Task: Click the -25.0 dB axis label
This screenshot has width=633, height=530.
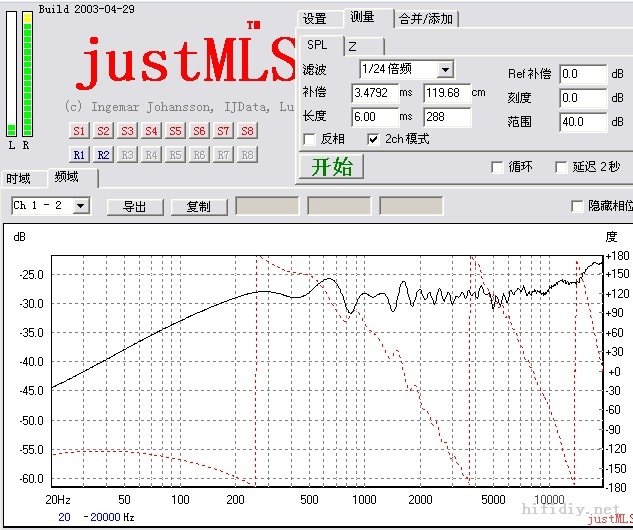Action: pyautogui.click(x=31, y=275)
